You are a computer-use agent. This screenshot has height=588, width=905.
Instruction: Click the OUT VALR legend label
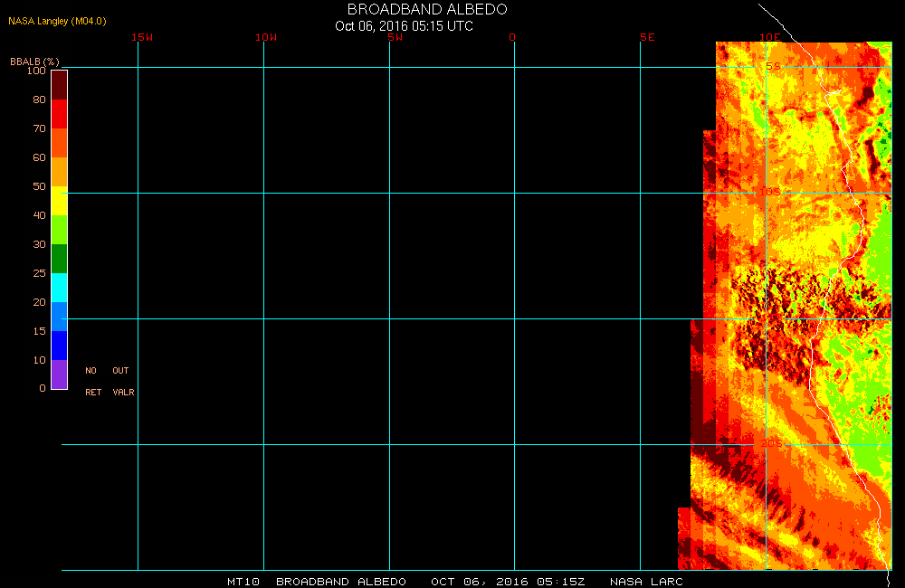coord(122,381)
